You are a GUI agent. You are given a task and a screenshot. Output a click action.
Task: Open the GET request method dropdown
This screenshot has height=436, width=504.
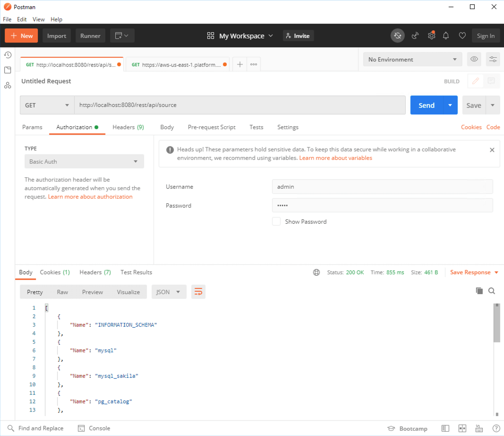(47, 105)
